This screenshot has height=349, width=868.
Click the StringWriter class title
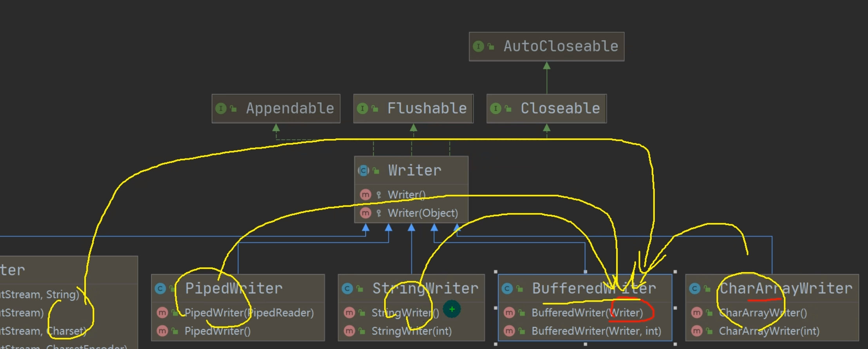(x=425, y=288)
